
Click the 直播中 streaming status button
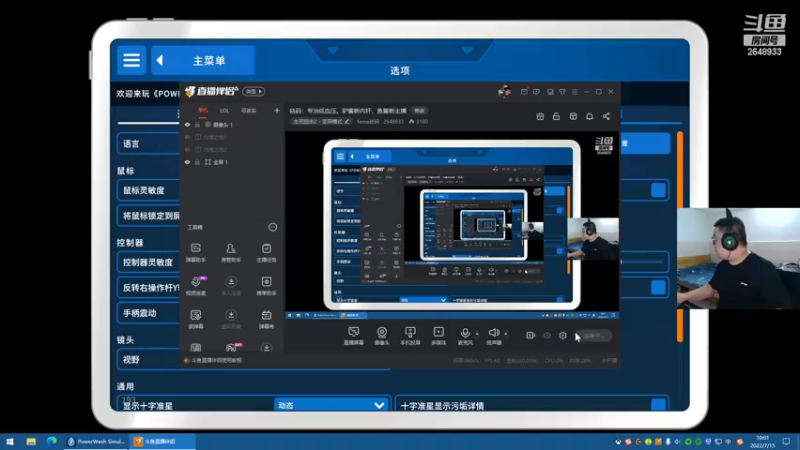(594, 336)
